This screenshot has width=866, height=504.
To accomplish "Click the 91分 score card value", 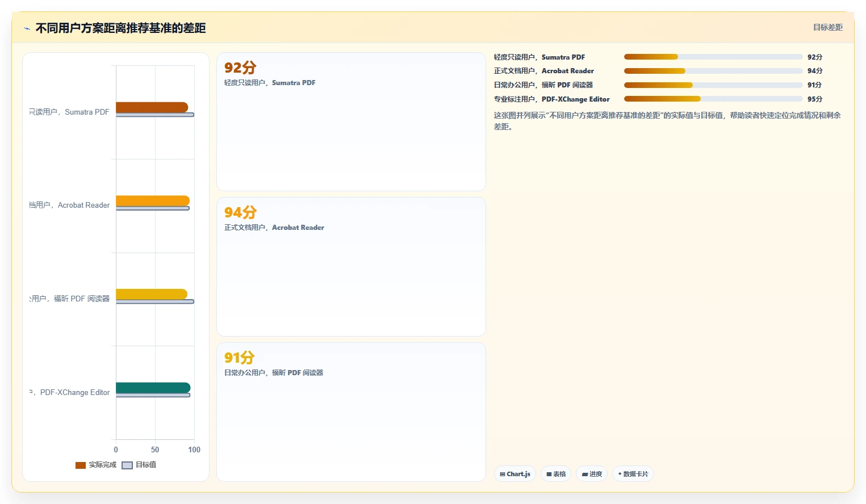I will point(239,358).
